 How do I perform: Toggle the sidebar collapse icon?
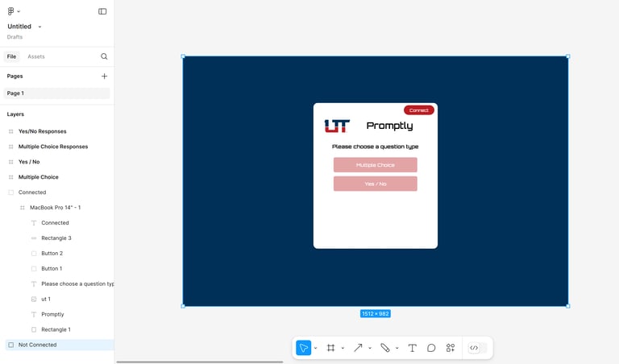tap(102, 11)
